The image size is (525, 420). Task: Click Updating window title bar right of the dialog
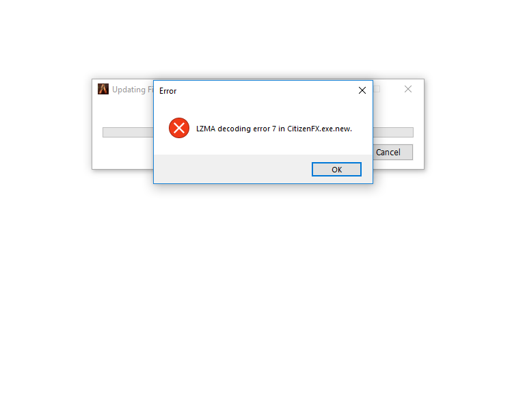click(x=390, y=89)
